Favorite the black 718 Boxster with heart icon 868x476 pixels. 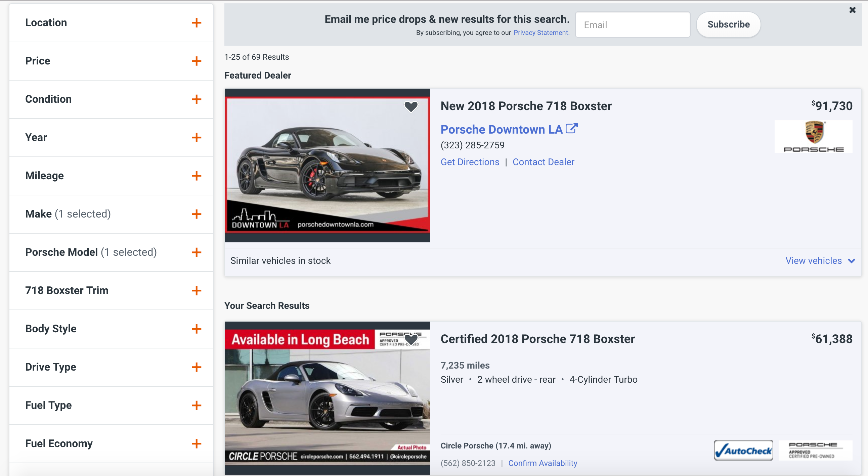pyautogui.click(x=411, y=107)
